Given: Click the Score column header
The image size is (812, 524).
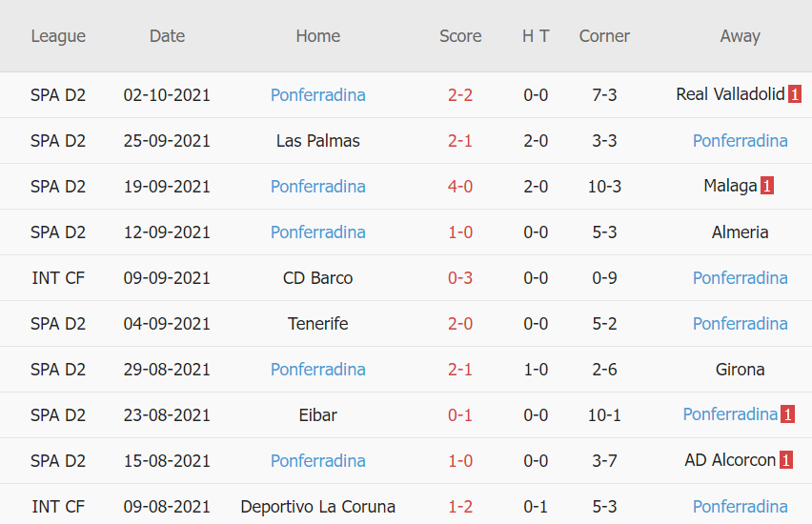Looking at the screenshot, I should (460, 36).
